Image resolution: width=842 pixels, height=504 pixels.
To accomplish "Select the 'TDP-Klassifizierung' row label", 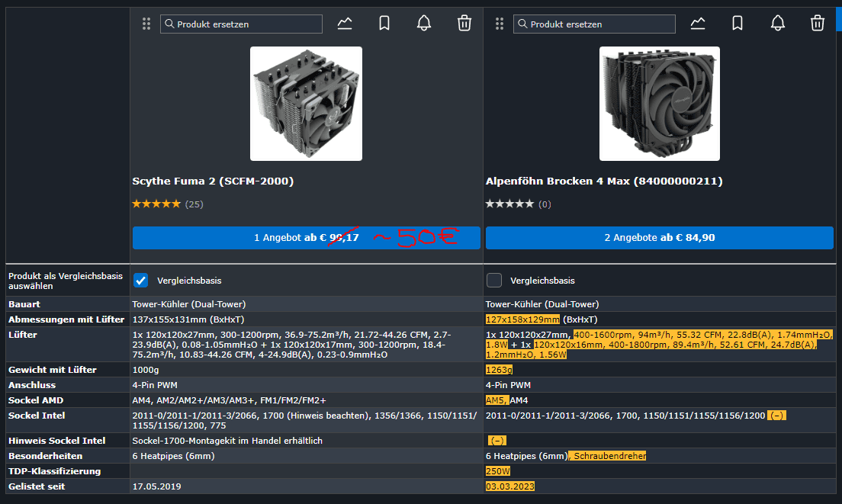I will tap(54, 471).
